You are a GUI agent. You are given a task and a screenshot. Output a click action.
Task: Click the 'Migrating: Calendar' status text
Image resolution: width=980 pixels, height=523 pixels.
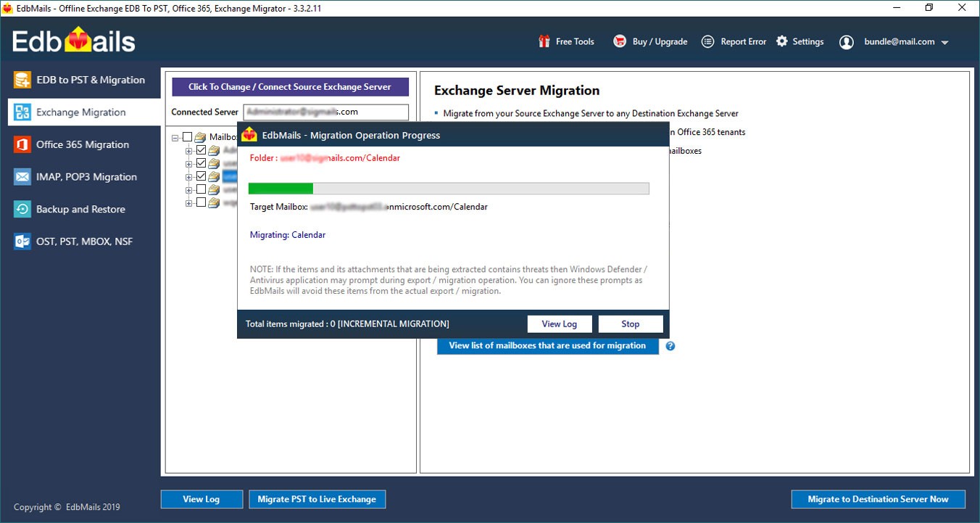tap(288, 235)
